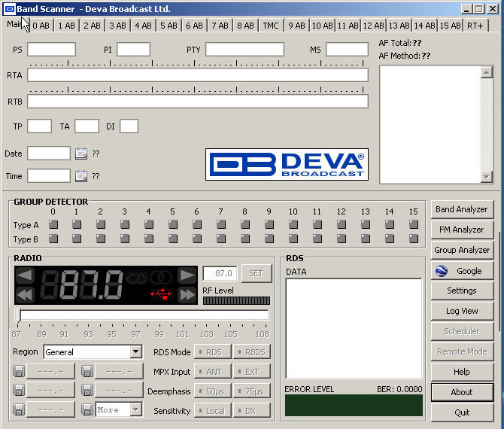The height and width of the screenshot is (429, 504).
Task: Click the About button
Action: [x=462, y=392]
